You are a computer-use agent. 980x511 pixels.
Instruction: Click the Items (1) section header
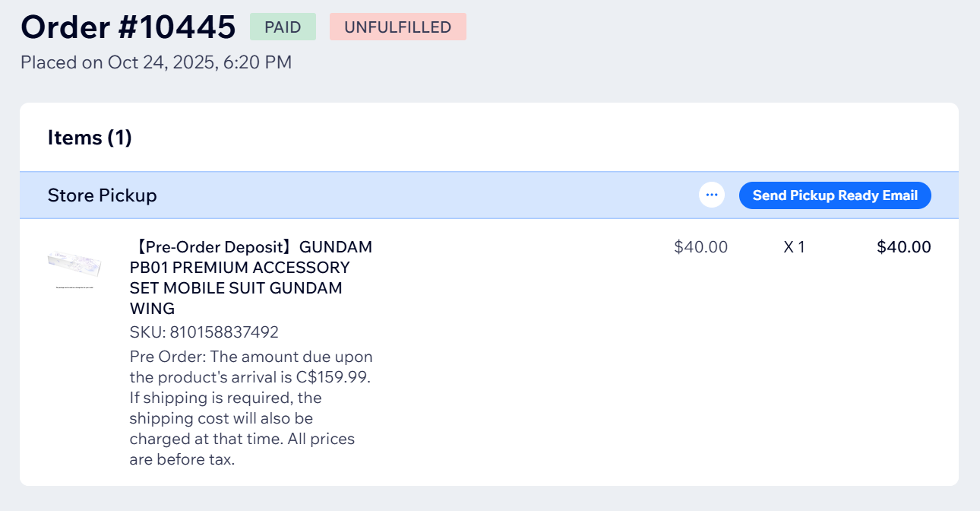click(x=90, y=138)
